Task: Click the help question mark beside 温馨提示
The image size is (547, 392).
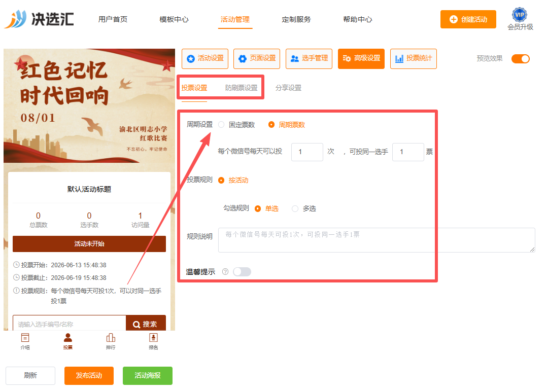Action: (x=225, y=272)
